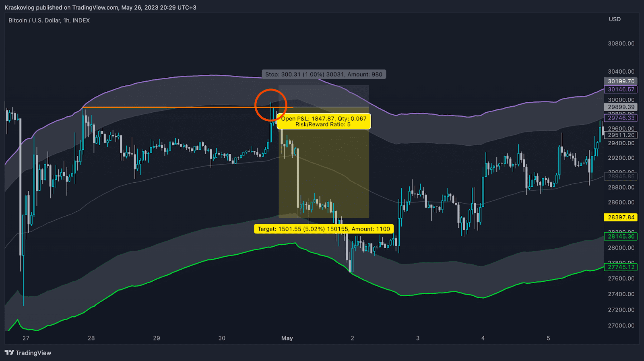Click the 27600.00 price axis label
This screenshot has width=644, height=361.
(x=621, y=278)
